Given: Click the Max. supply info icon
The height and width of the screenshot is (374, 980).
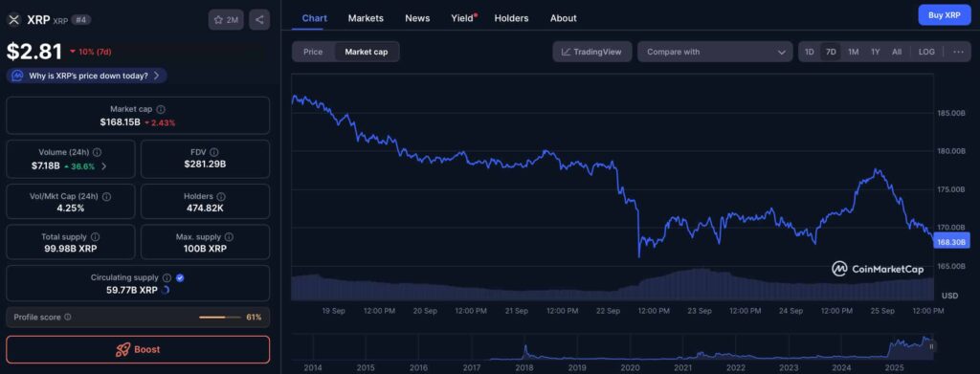Looking at the screenshot, I should tap(229, 237).
